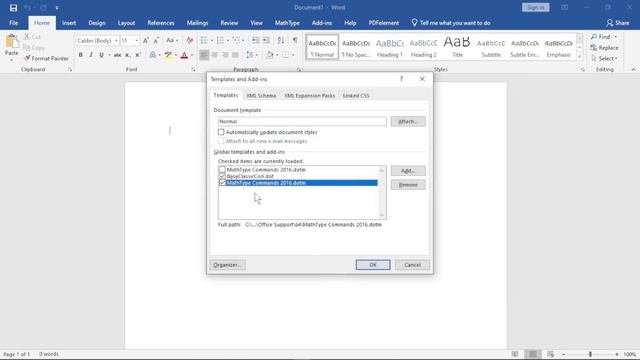Open the MathType ribbon tab

click(x=287, y=23)
